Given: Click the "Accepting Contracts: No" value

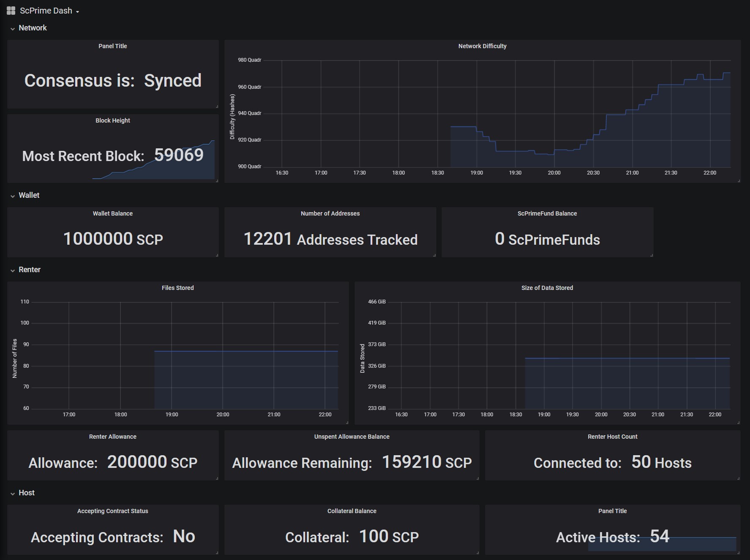Looking at the screenshot, I should click(113, 536).
